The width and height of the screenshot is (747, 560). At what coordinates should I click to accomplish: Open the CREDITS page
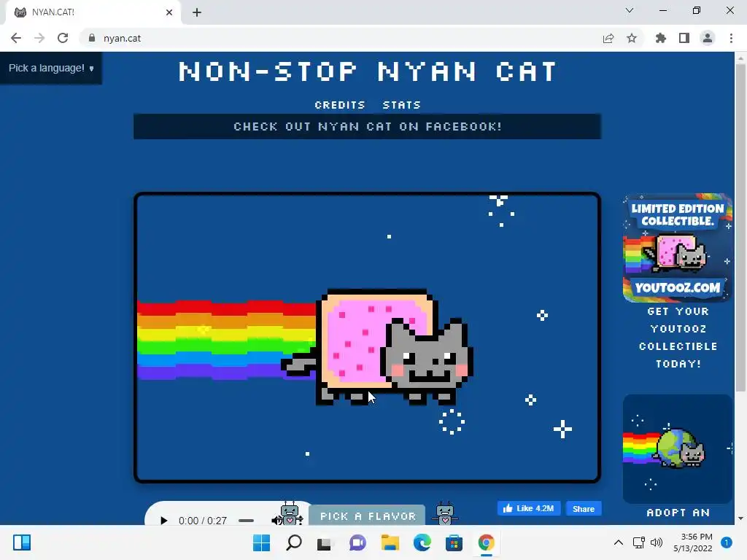click(x=340, y=105)
